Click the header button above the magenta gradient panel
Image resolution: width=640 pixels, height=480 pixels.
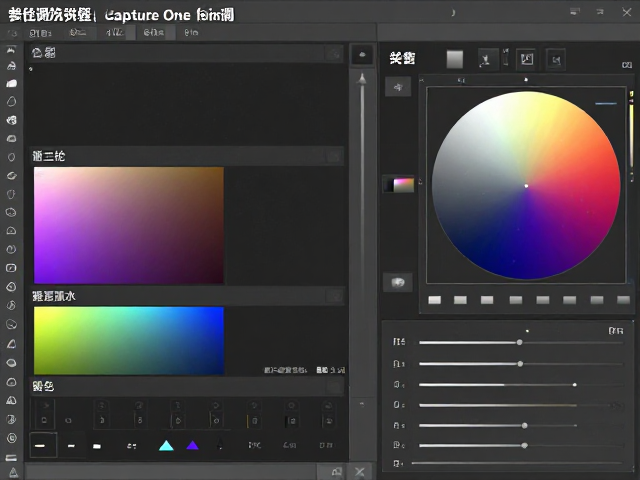[x=333, y=156]
